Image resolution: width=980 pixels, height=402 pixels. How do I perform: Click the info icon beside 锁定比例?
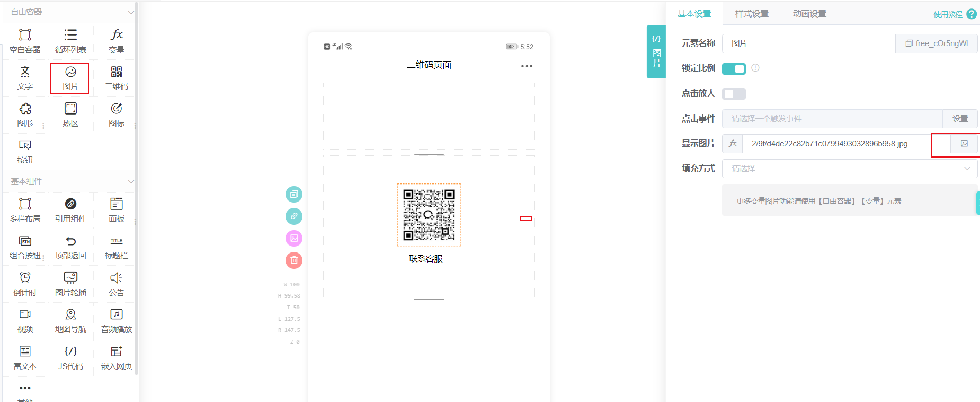coord(755,68)
